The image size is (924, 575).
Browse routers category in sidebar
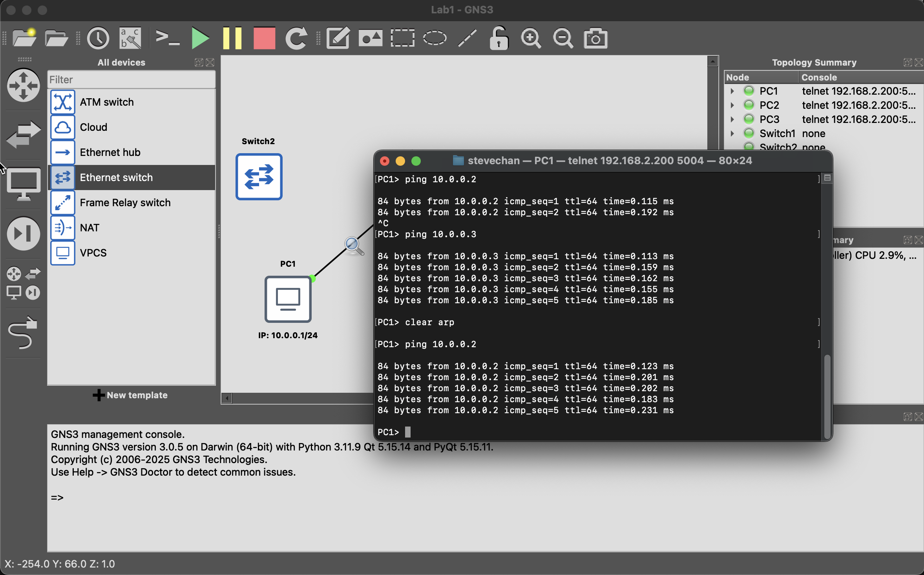tap(23, 86)
